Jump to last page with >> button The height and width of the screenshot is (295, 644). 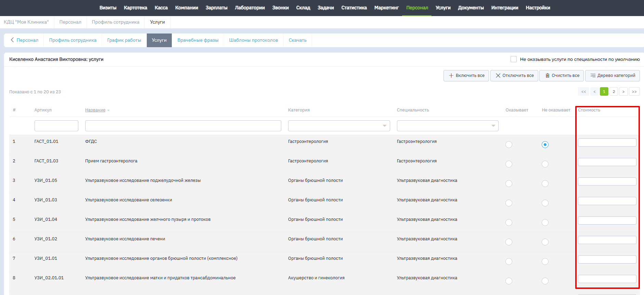[634, 92]
